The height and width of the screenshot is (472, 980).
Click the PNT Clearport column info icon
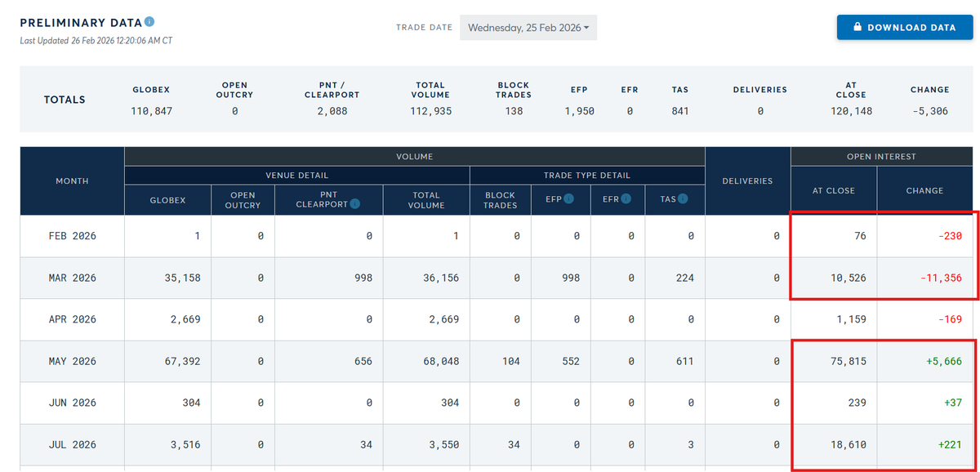pos(354,204)
